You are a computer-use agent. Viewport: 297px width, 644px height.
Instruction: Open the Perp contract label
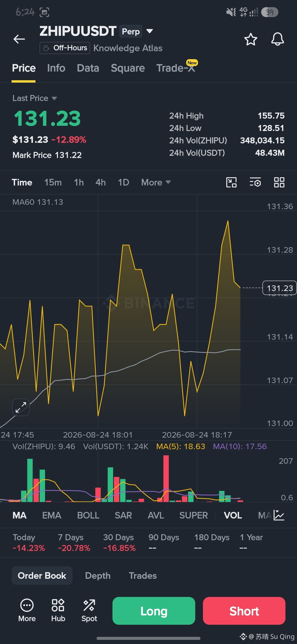pyautogui.click(x=131, y=31)
